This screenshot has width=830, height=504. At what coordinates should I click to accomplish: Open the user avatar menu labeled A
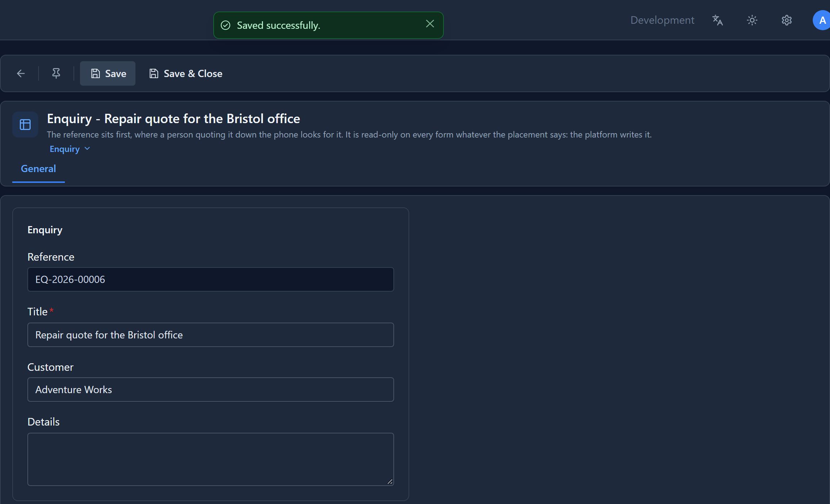tap(822, 20)
